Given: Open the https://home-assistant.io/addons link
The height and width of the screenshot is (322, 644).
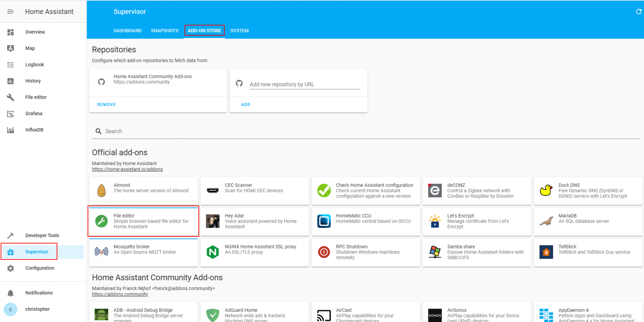Looking at the screenshot, I should (127, 169).
